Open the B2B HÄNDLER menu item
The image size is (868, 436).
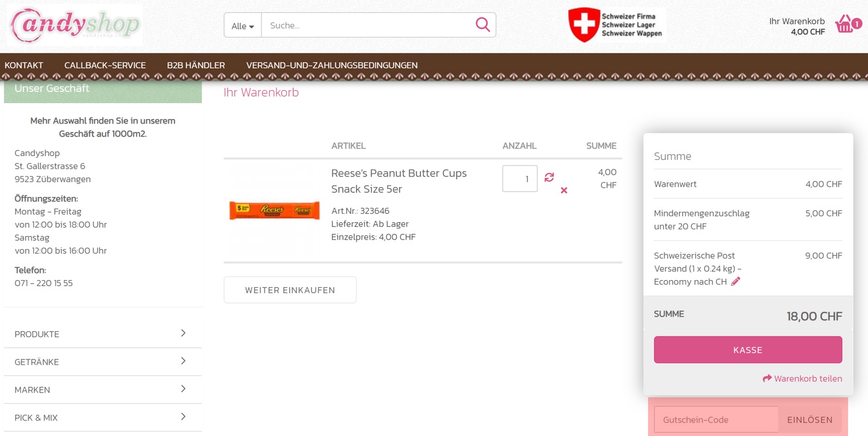196,65
